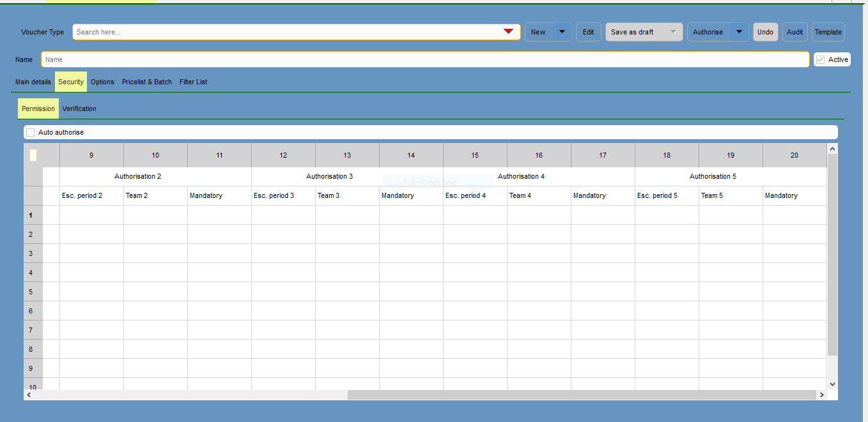868x422 pixels.
Task: Switch to the Filter List tab
Action: coord(193,82)
